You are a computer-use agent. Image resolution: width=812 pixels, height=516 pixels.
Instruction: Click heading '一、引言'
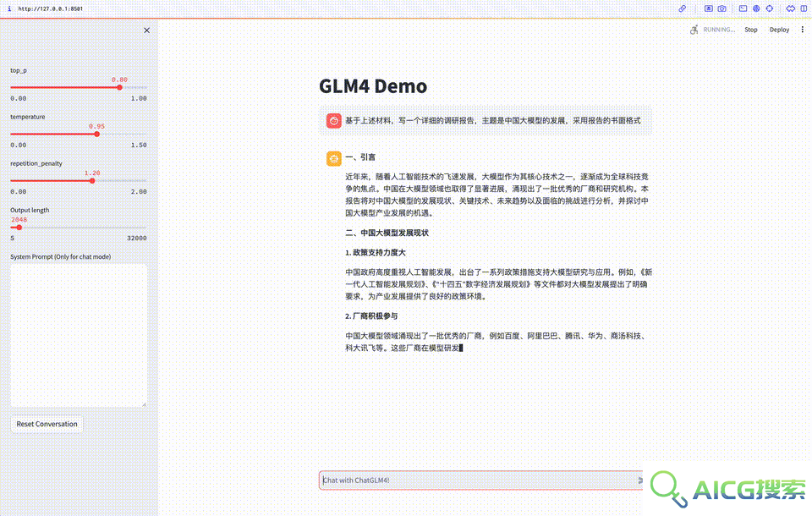360,157
